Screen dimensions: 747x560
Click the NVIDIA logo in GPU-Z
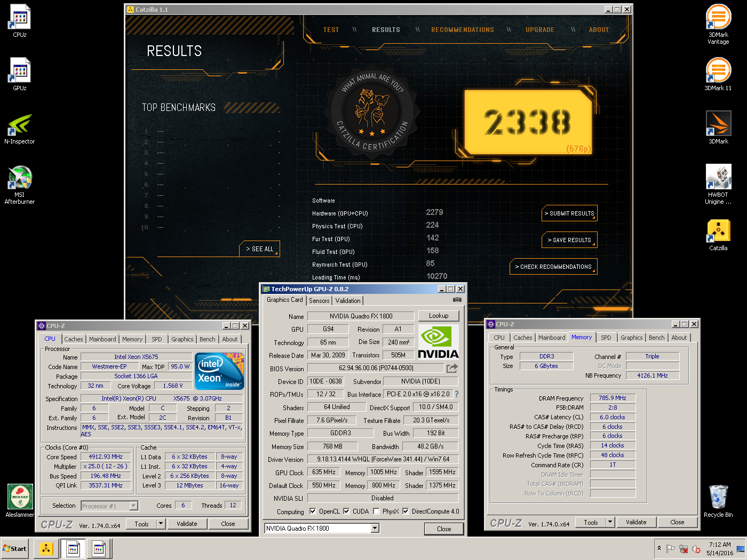coord(438,342)
